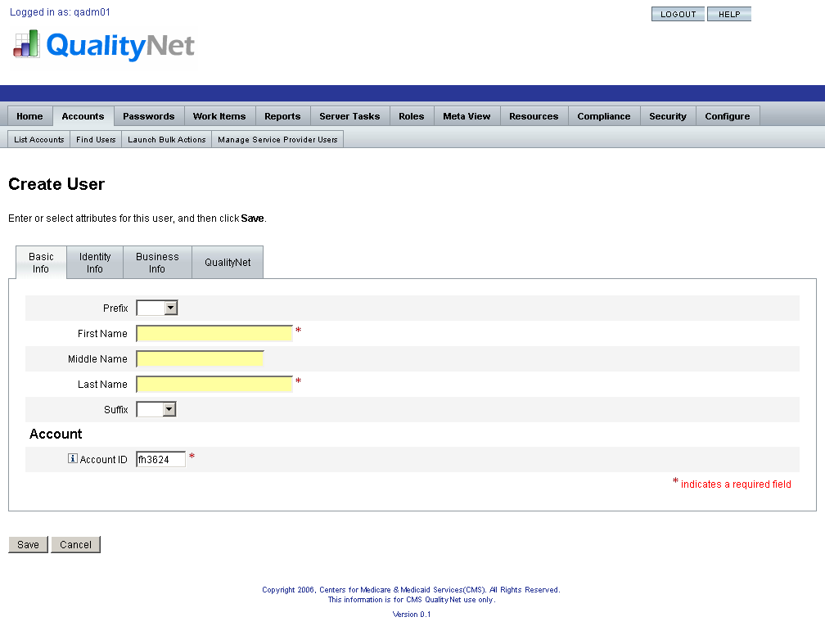
Task: Focus the First Name field
Action: point(214,334)
